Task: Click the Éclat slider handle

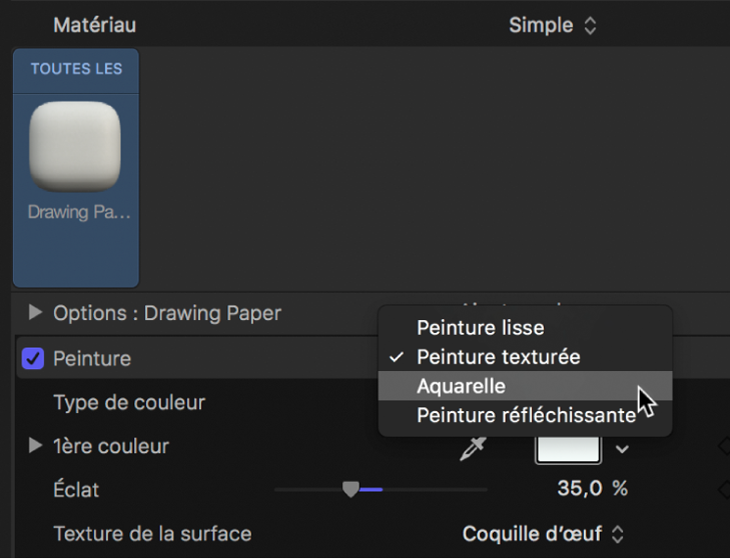Action: pos(351,490)
